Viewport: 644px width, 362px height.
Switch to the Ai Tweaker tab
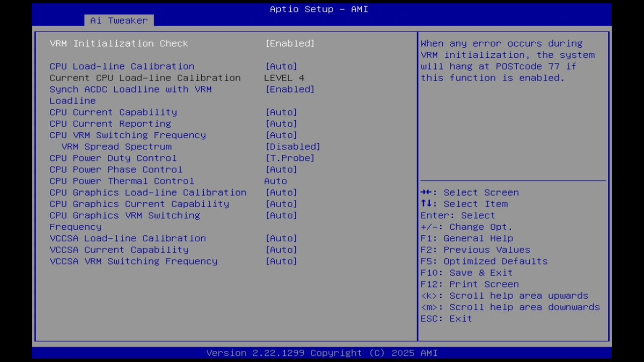pyautogui.click(x=119, y=20)
